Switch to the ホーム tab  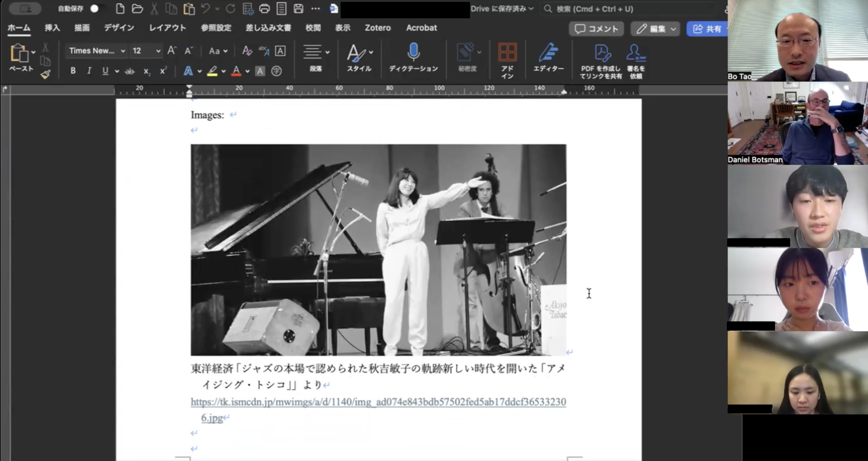(x=19, y=28)
